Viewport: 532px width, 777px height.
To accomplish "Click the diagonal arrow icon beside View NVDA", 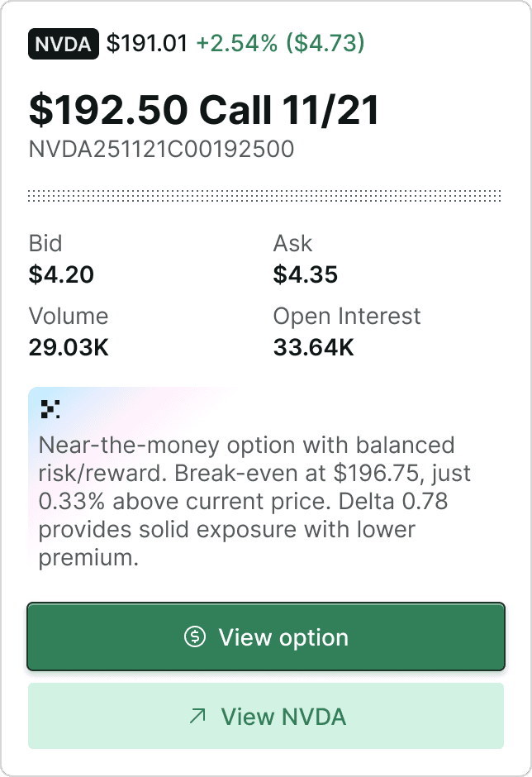I will [x=197, y=716].
